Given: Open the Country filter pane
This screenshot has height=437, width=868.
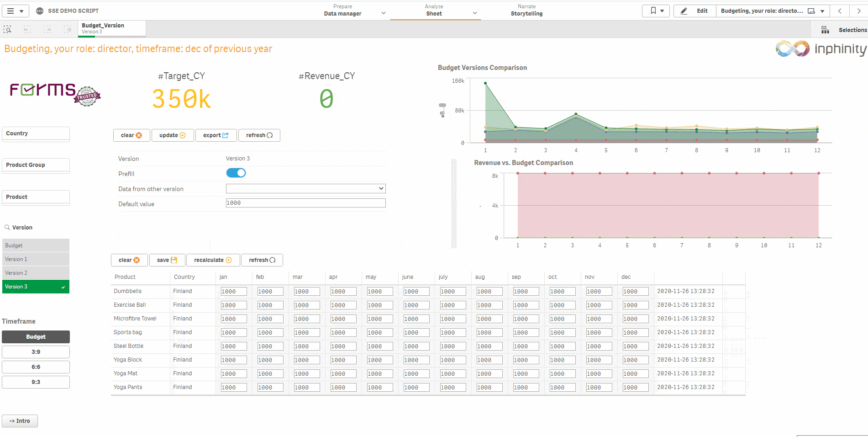Looking at the screenshot, I should coord(36,133).
